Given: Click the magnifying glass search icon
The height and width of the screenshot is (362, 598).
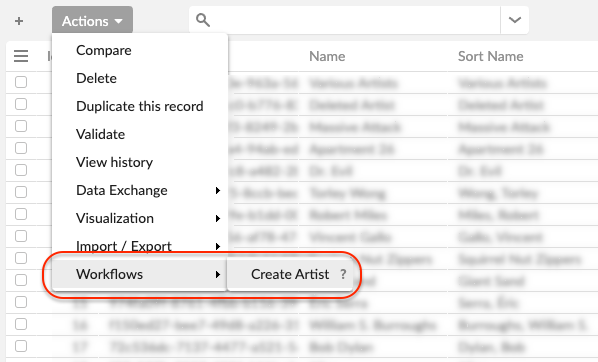Looking at the screenshot, I should click(x=203, y=20).
